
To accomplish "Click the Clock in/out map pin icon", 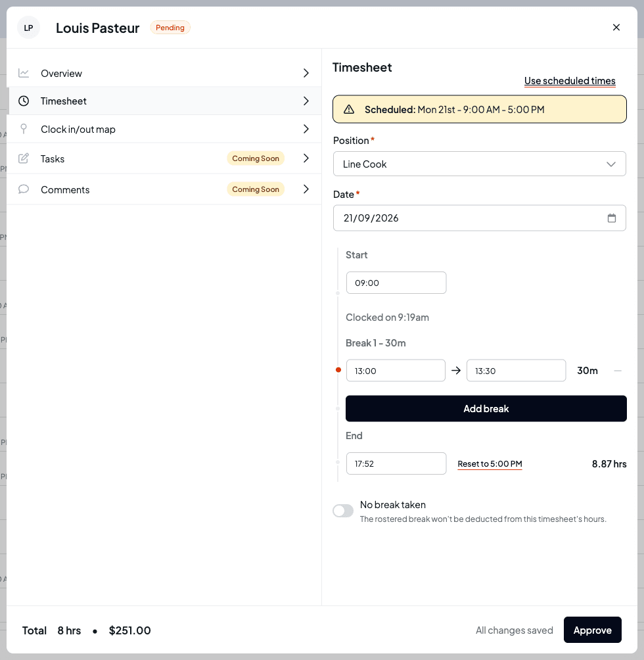I will pyautogui.click(x=24, y=129).
